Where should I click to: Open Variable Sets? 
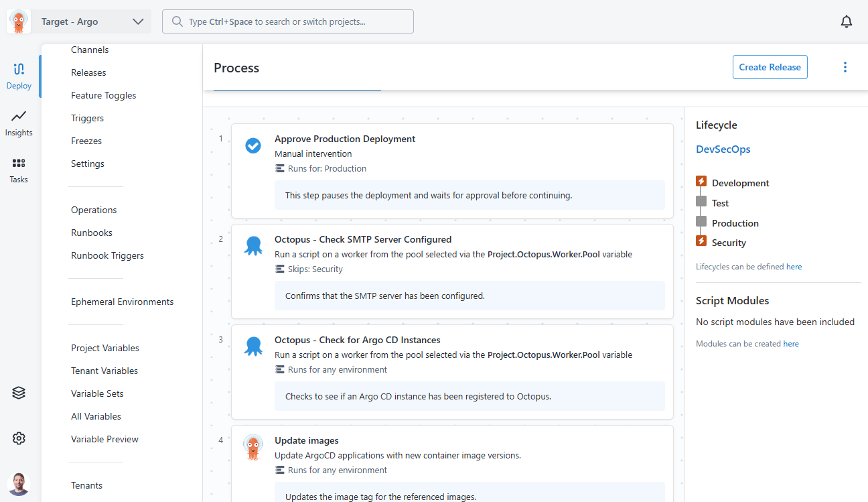coord(97,393)
